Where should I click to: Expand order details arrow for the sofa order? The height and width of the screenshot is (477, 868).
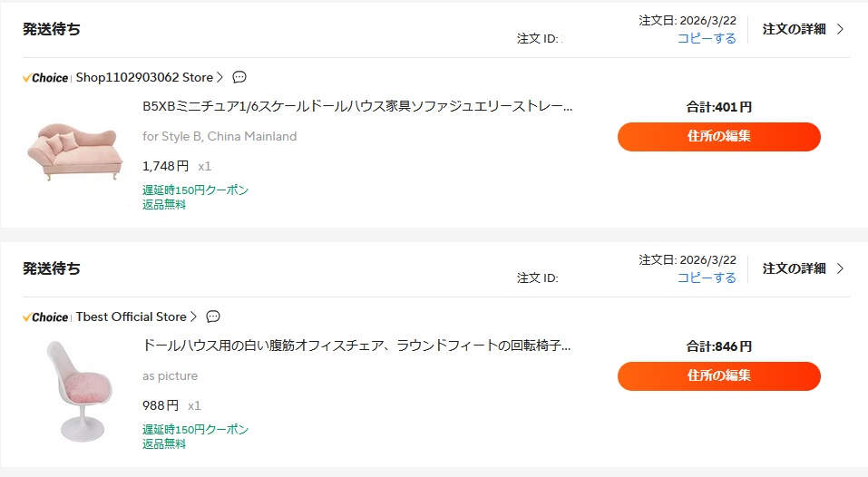pos(840,29)
